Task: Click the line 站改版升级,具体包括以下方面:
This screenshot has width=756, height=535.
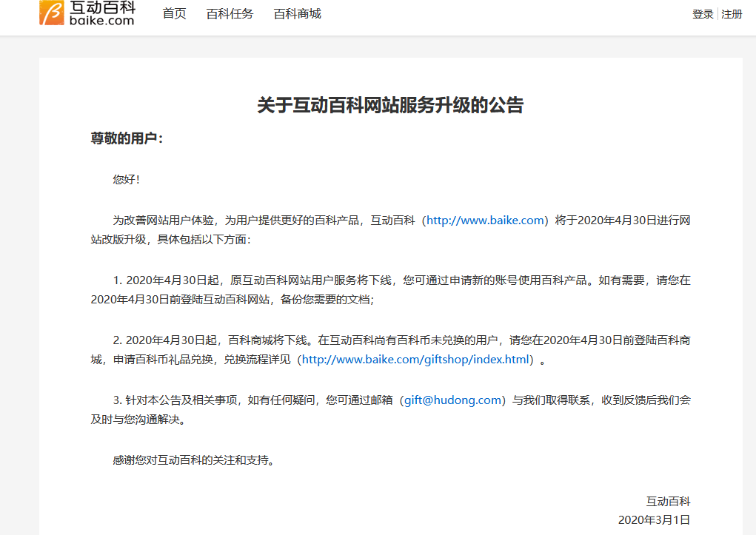Action: coord(171,240)
